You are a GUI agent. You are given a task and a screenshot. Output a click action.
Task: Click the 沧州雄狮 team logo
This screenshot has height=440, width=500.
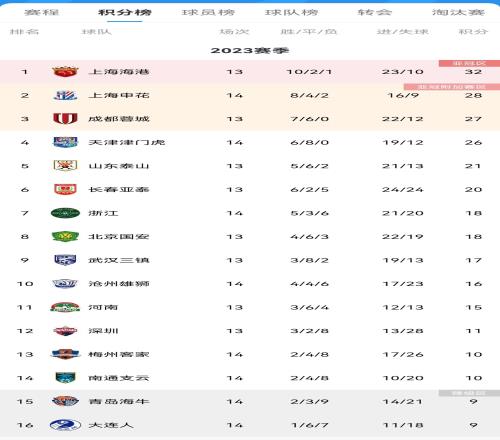pyautogui.click(x=65, y=284)
